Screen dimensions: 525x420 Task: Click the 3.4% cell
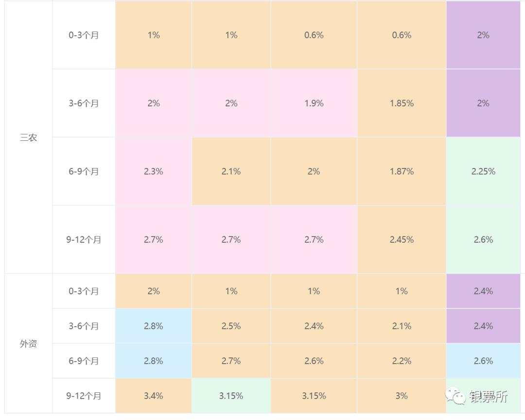coord(154,396)
